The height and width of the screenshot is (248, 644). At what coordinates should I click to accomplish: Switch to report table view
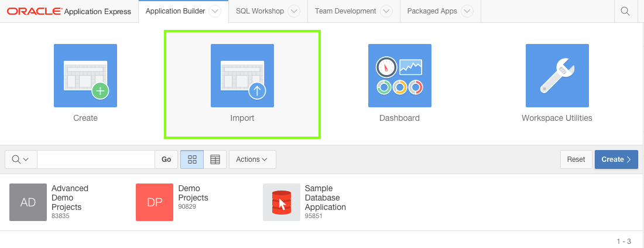tap(215, 159)
